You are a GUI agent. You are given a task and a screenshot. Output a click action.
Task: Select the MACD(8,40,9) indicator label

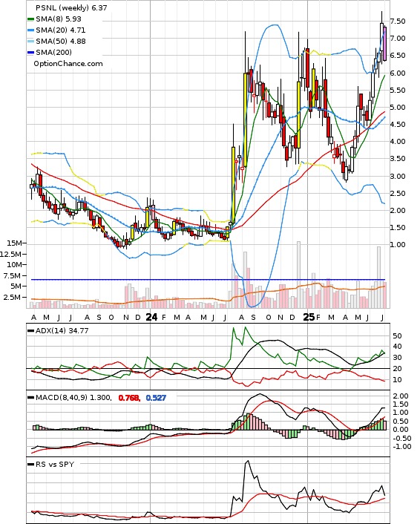(73, 398)
